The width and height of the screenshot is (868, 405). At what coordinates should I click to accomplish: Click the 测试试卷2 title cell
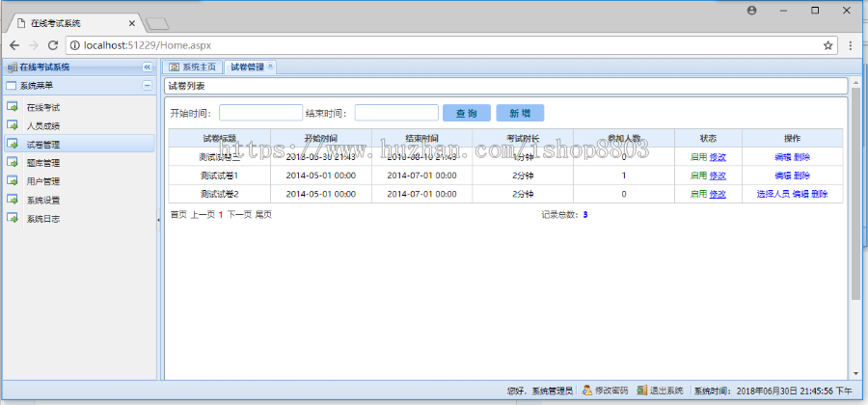point(219,194)
